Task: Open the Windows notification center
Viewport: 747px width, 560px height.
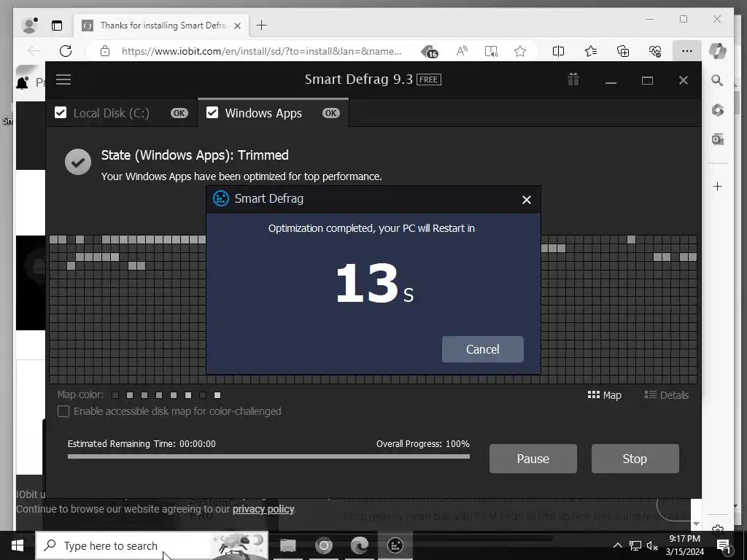Action: tap(724, 545)
